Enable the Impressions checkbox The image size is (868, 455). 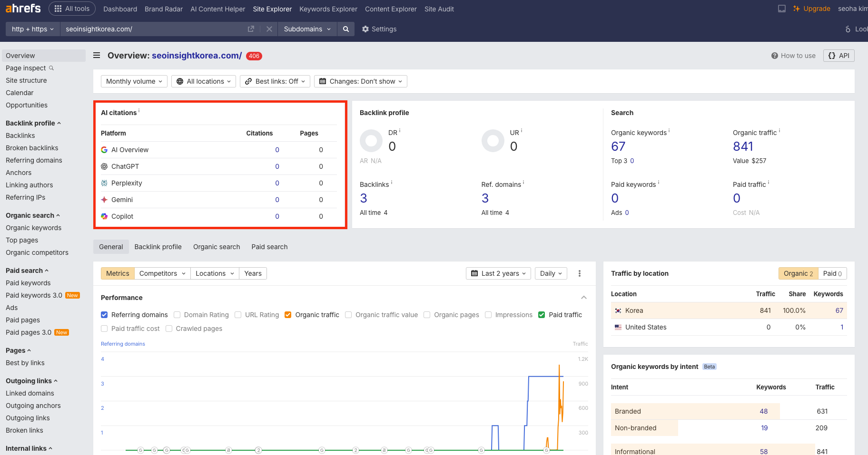[x=488, y=314]
